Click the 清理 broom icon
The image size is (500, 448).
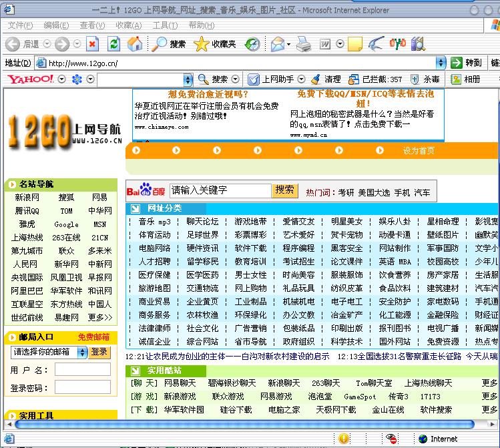click(x=316, y=79)
